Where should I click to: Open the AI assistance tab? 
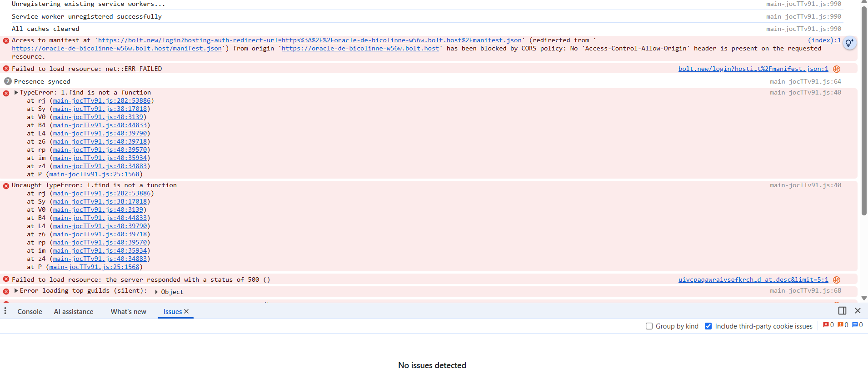[x=74, y=312]
